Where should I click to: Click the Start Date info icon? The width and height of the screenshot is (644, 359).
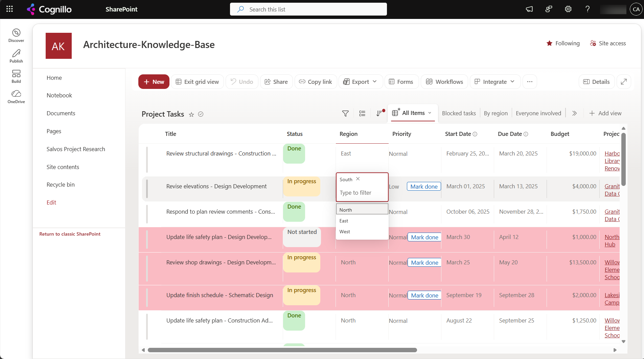pos(475,134)
